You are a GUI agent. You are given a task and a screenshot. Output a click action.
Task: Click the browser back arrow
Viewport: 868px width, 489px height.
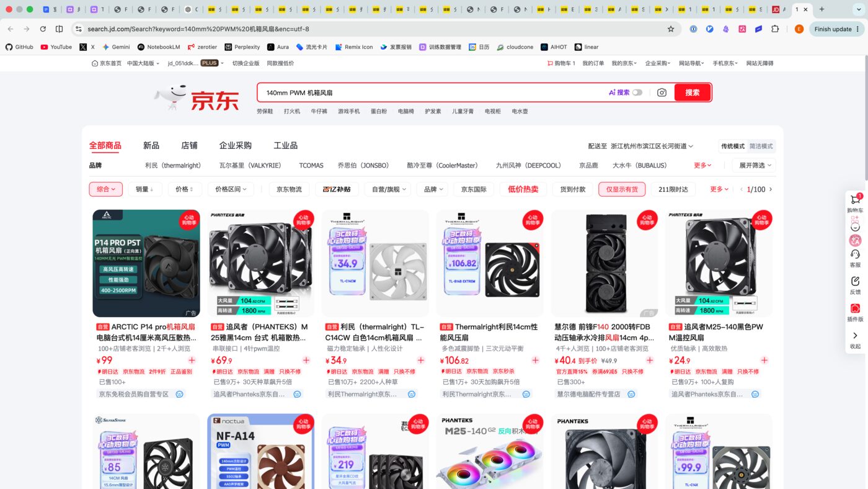click(x=10, y=29)
